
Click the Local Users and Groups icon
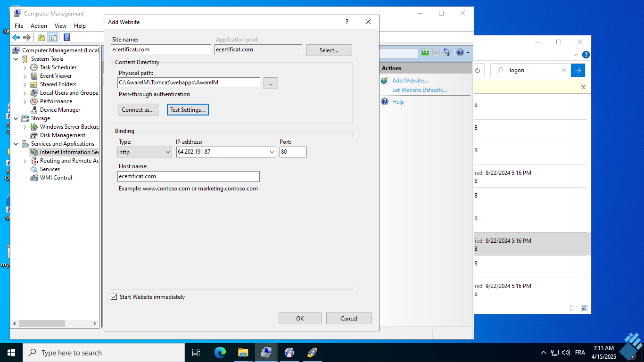[34, 93]
